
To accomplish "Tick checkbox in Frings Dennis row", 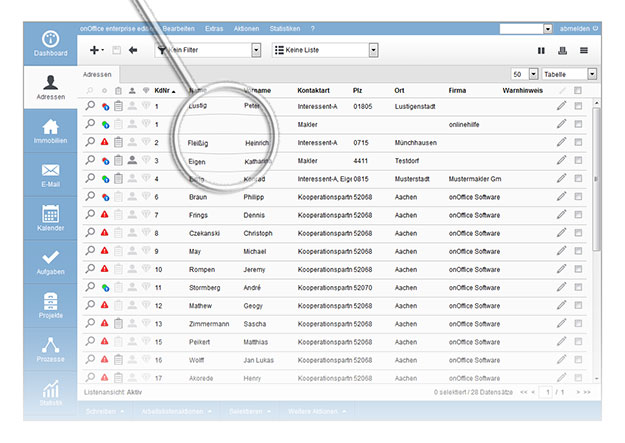I will (x=578, y=215).
